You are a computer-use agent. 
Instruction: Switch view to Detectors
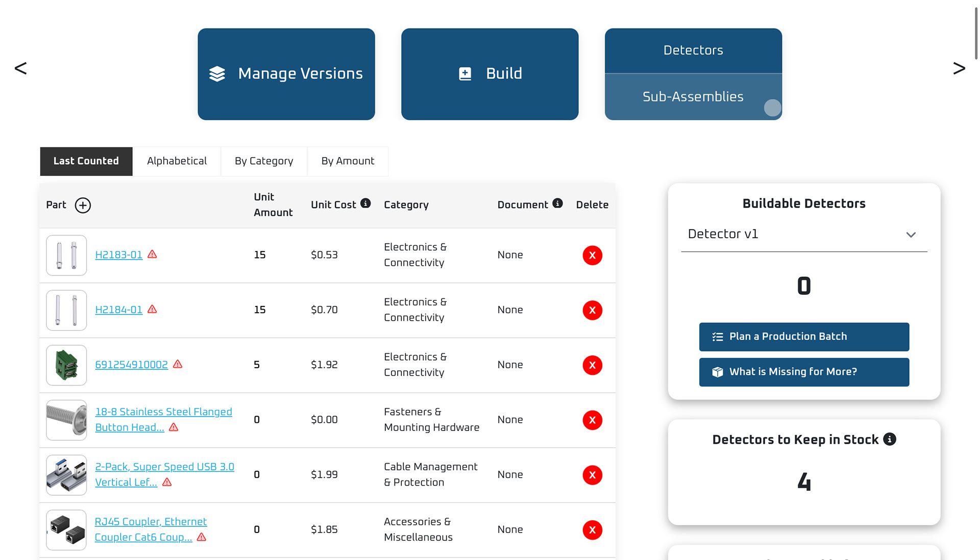point(693,50)
